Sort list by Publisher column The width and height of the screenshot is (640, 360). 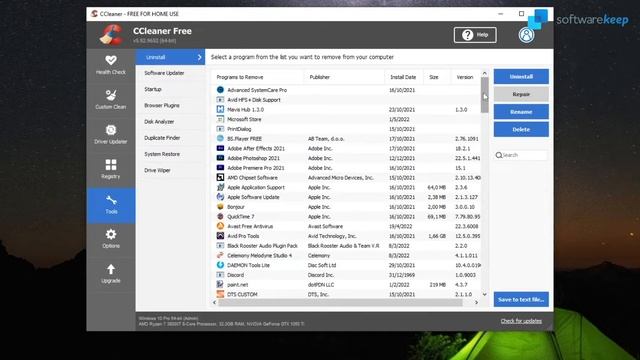coord(344,77)
